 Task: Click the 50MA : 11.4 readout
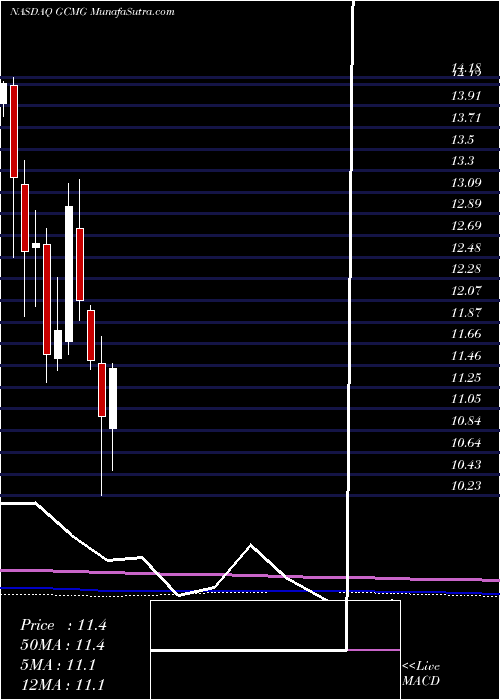(63, 646)
